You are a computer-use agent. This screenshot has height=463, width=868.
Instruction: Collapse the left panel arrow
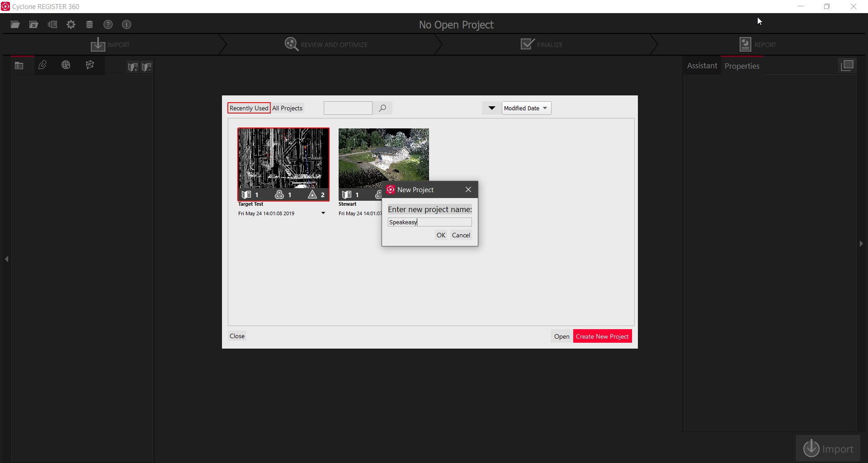[7, 259]
